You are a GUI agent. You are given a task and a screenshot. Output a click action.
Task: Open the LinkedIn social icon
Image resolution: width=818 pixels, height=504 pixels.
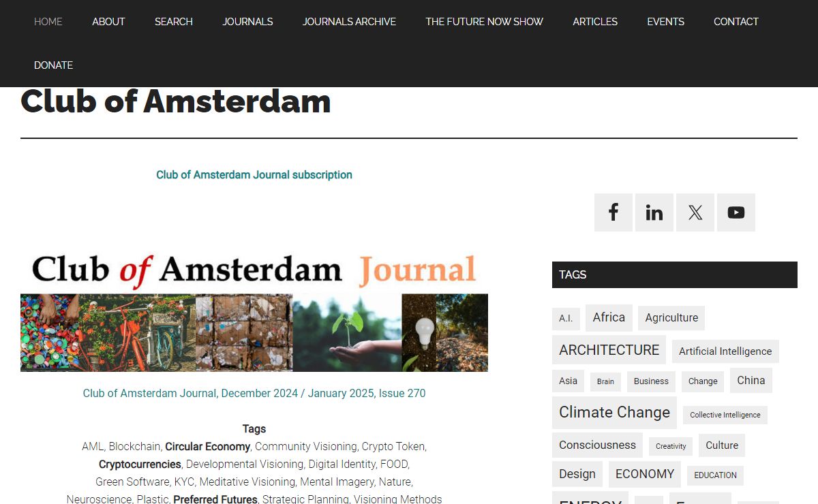point(654,212)
